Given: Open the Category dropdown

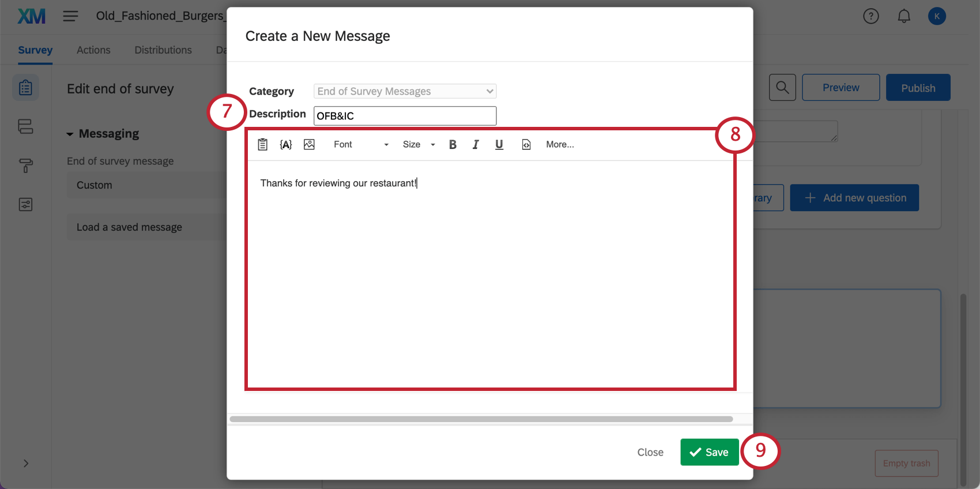Looking at the screenshot, I should [x=405, y=91].
